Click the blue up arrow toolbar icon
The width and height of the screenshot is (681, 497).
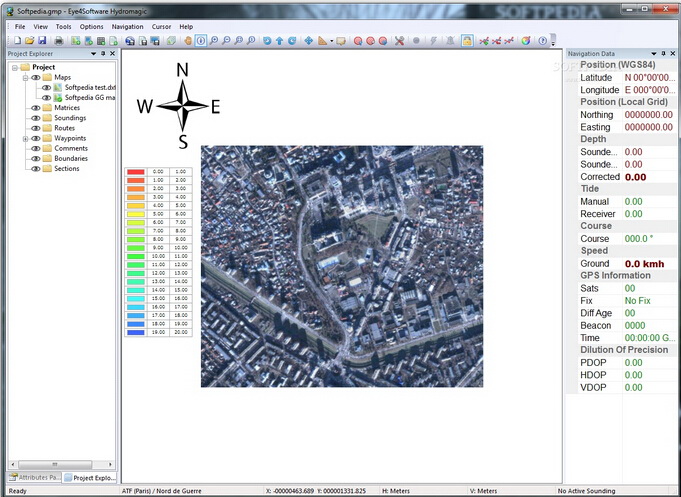(x=279, y=41)
